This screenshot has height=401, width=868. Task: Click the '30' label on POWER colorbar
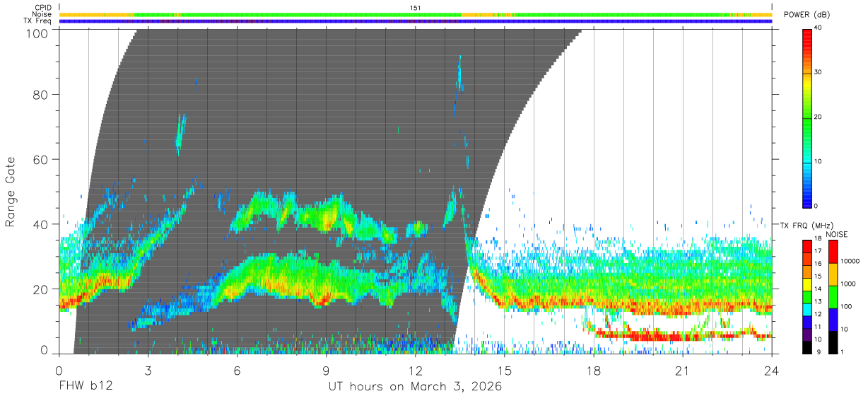819,73
